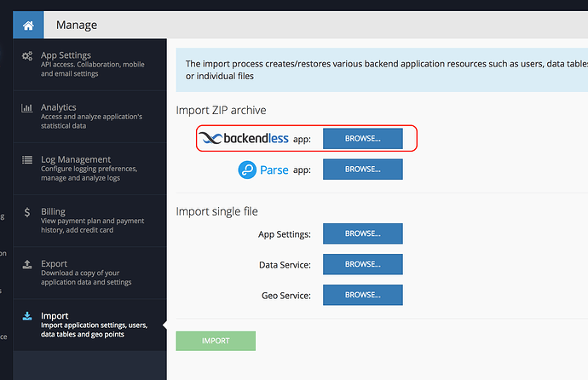Click the App Settings gears icon
Image resolution: width=588 pixels, height=380 pixels.
coord(26,56)
